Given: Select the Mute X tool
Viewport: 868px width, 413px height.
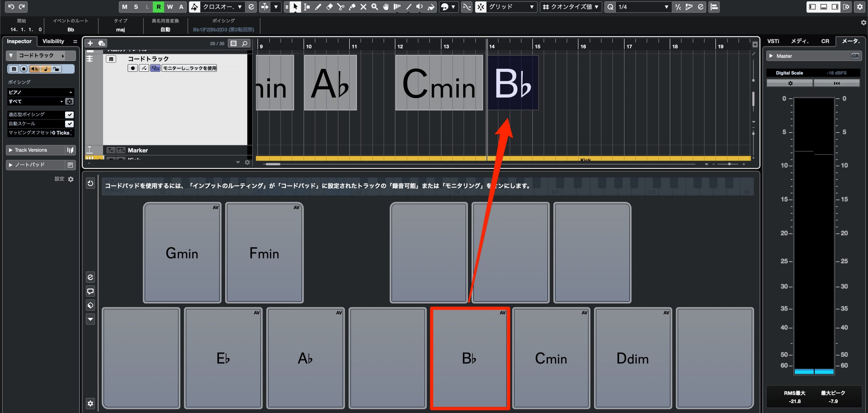Looking at the screenshot, I should click(x=363, y=7).
